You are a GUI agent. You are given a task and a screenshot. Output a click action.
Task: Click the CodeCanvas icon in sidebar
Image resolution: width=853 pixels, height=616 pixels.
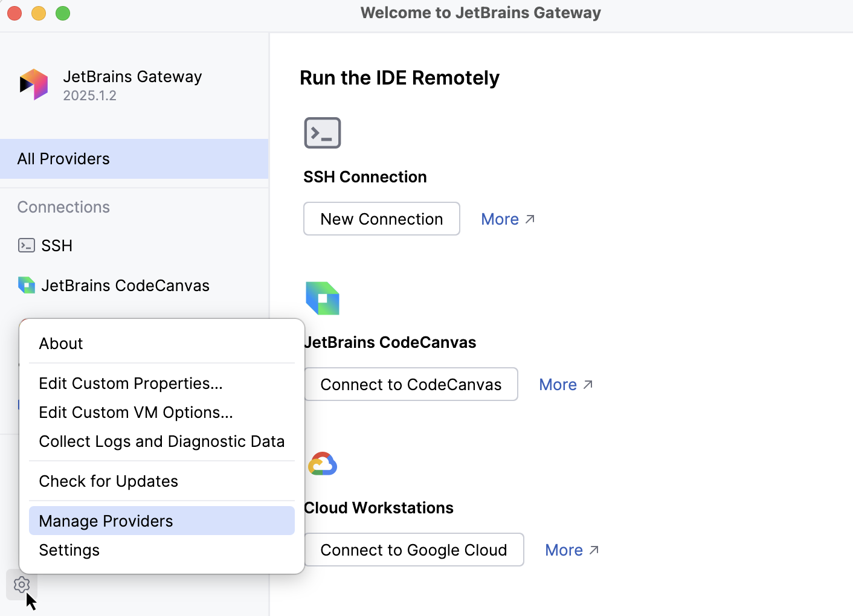[27, 285]
